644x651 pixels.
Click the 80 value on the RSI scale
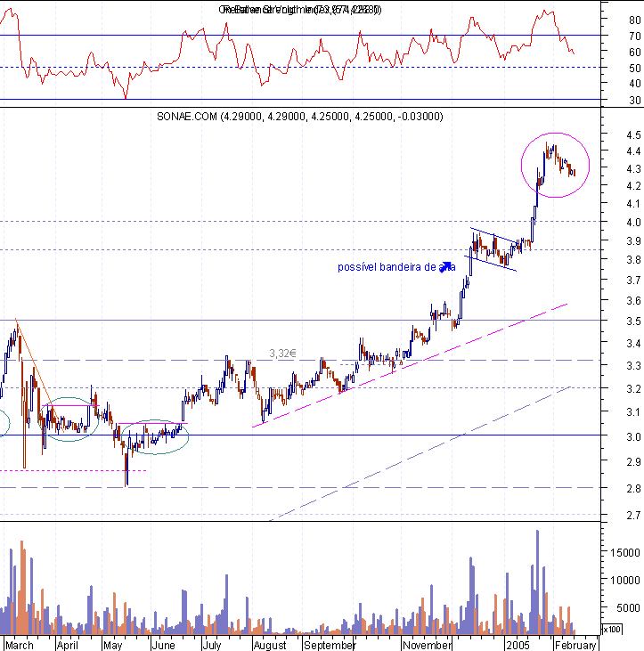click(635, 20)
